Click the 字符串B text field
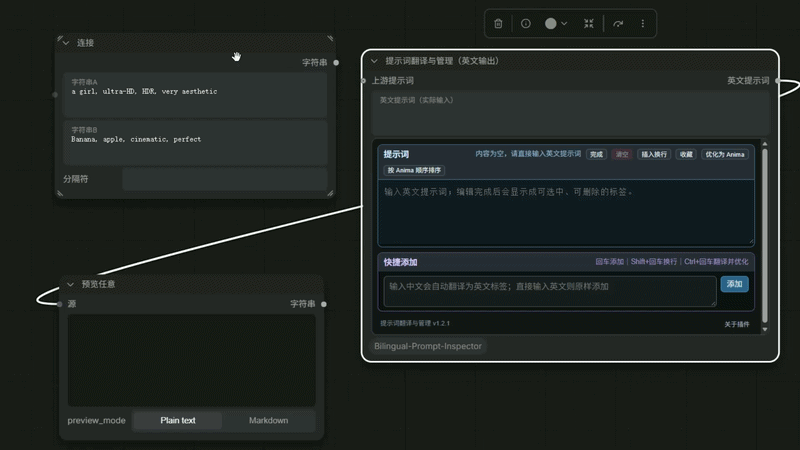 195,143
